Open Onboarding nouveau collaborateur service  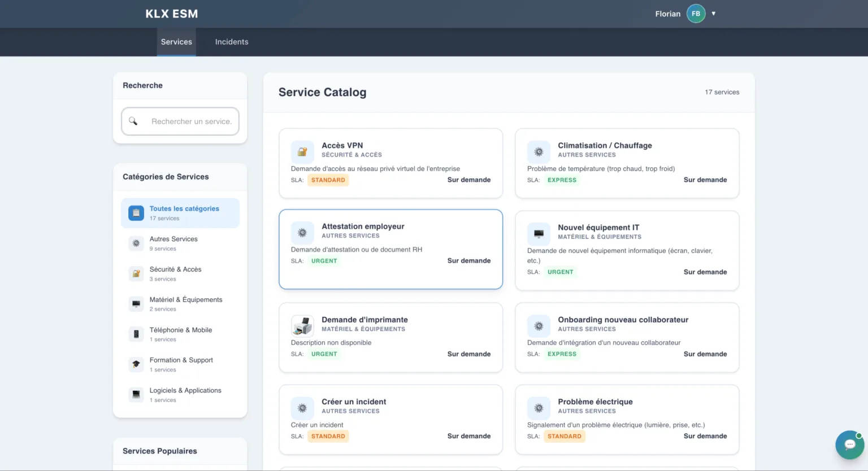click(627, 337)
